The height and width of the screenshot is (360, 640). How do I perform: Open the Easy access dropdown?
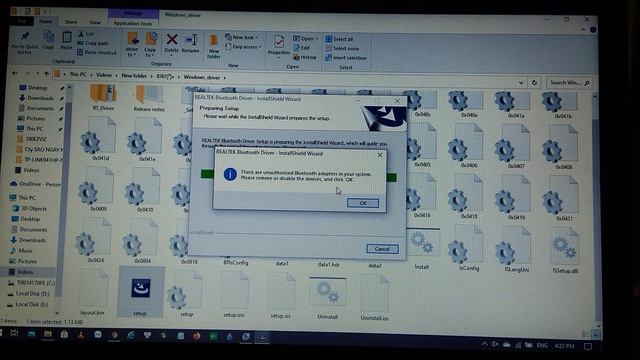pos(243,47)
